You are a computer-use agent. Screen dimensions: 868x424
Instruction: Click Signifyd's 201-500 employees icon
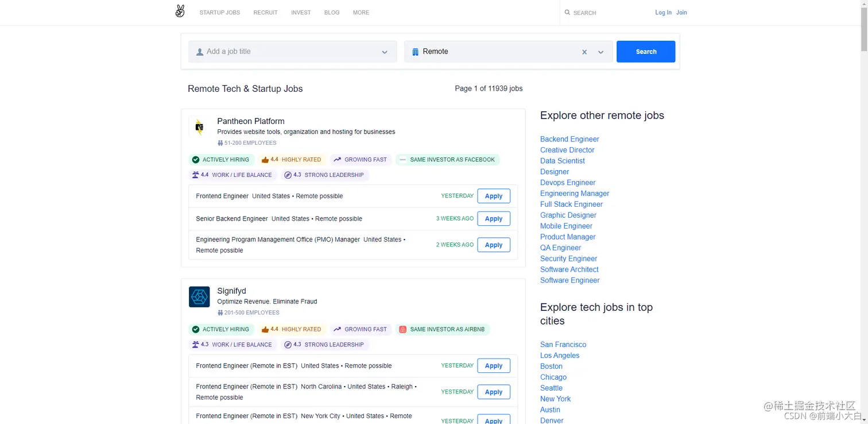pos(220,313)
